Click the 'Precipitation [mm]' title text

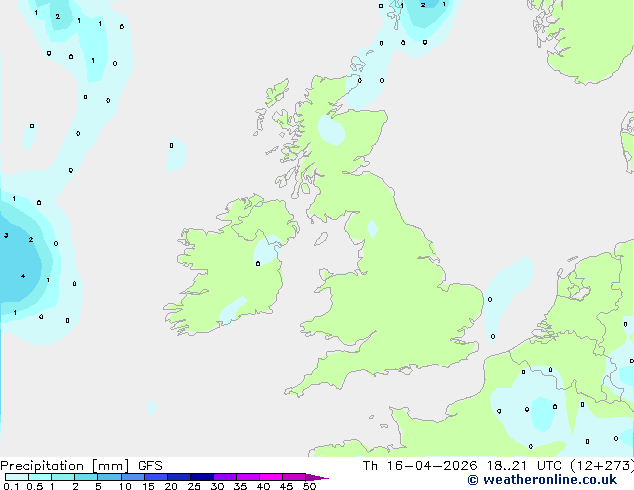coord(65,466)
